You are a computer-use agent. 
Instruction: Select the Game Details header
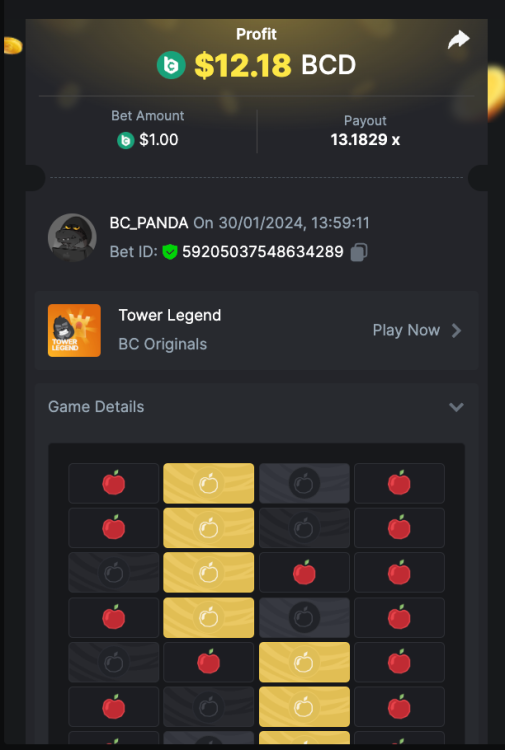257,407
